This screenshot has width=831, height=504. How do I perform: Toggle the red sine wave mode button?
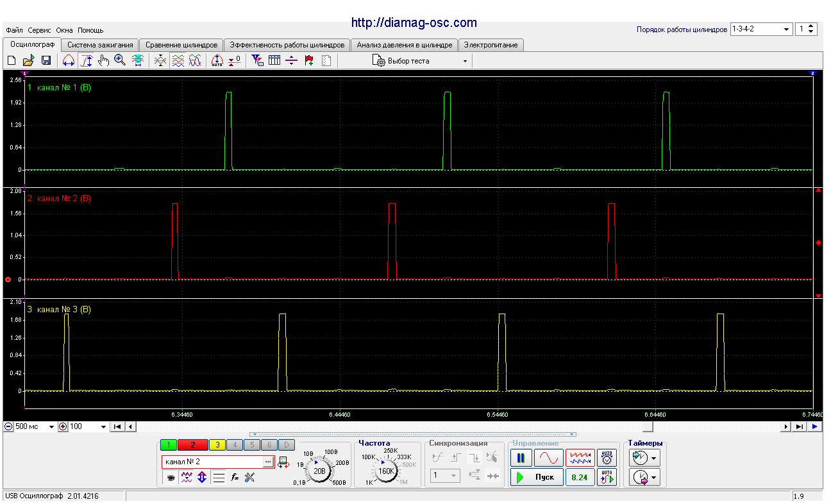tap(549, 458)
